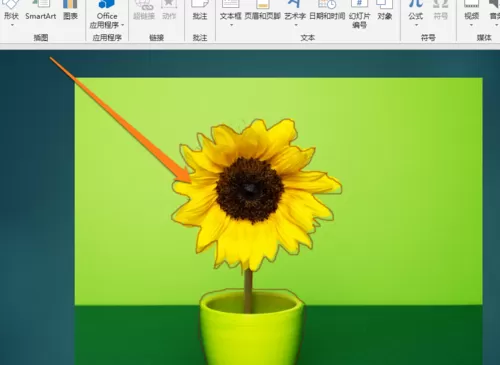Insert a 文本框 text box
This screenshot has height=365, width=500.
coord(230,12)
